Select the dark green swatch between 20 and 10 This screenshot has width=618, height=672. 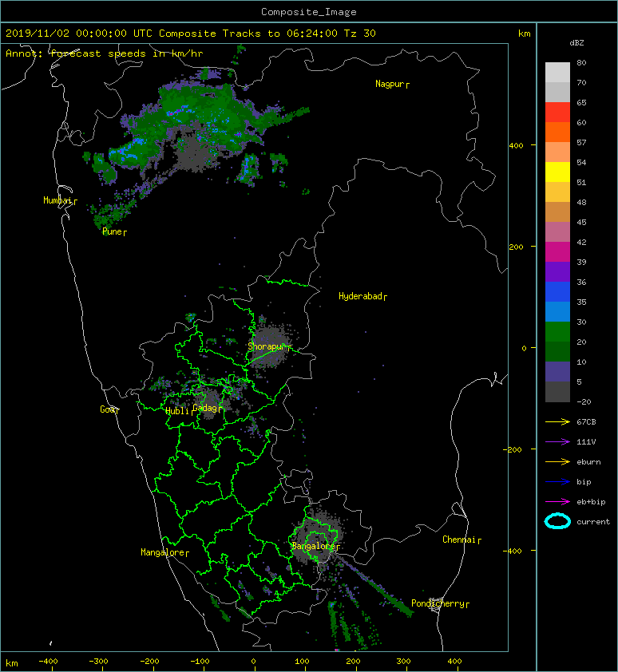(557, 351)
